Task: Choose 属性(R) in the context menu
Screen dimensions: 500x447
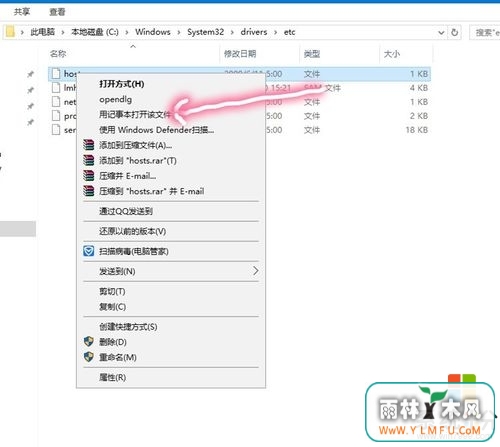Action: click(113, 377)
